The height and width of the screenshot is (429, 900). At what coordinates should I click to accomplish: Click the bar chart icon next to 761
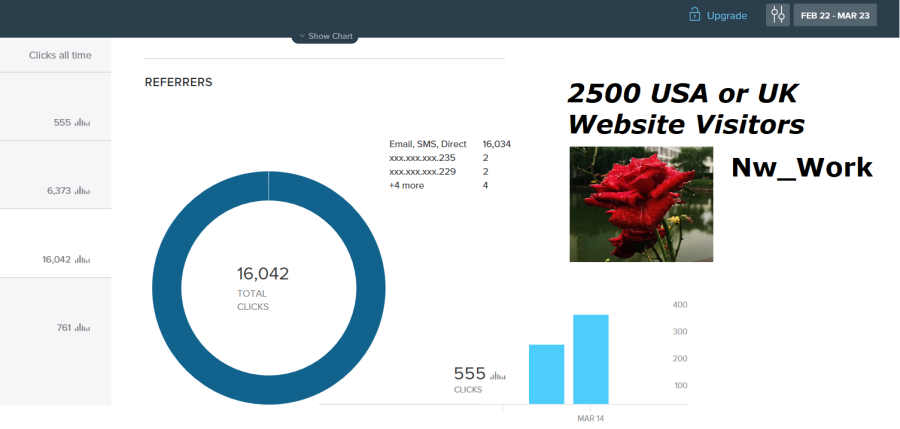coord(83,327)
